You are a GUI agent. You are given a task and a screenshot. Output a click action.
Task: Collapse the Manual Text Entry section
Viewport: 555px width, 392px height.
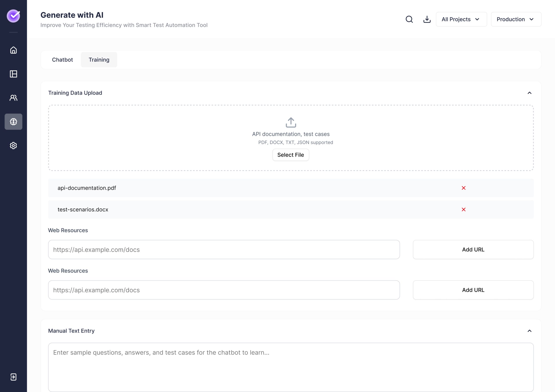(x=529, y=331)
